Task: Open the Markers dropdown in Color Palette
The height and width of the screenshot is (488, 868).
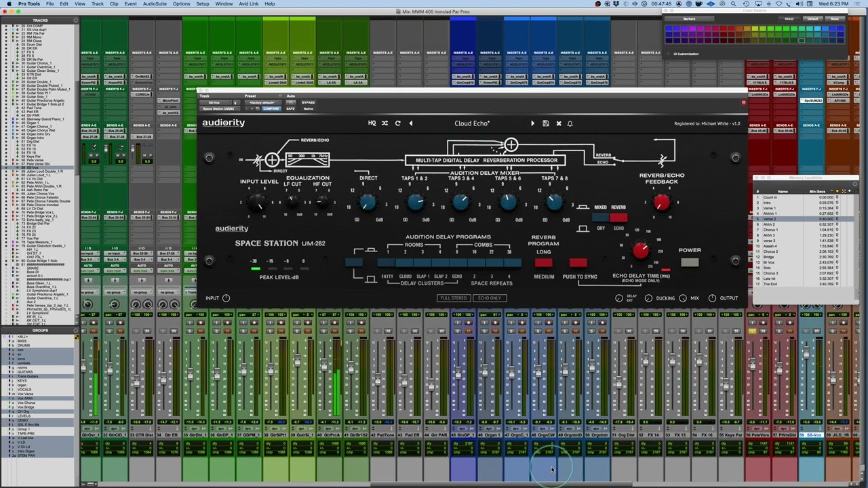Action: (x=690, y=19)
